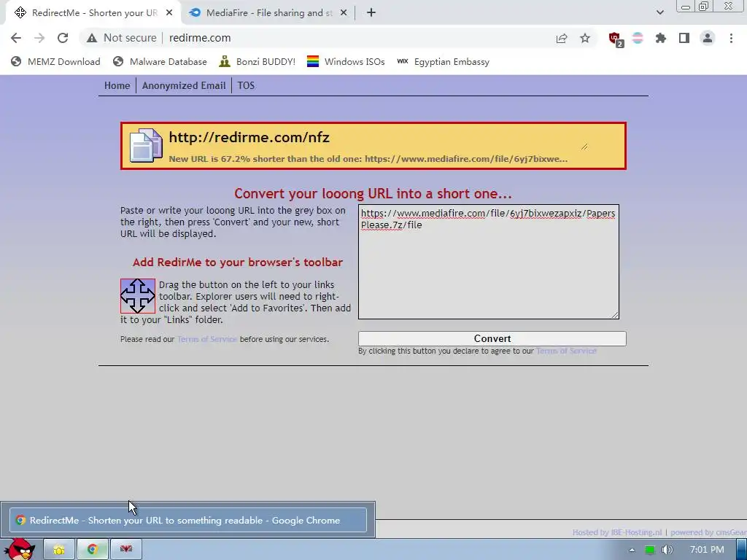
Task: Click the Google Chrome window preview thumbnail
Action: [x=187, y=520]
